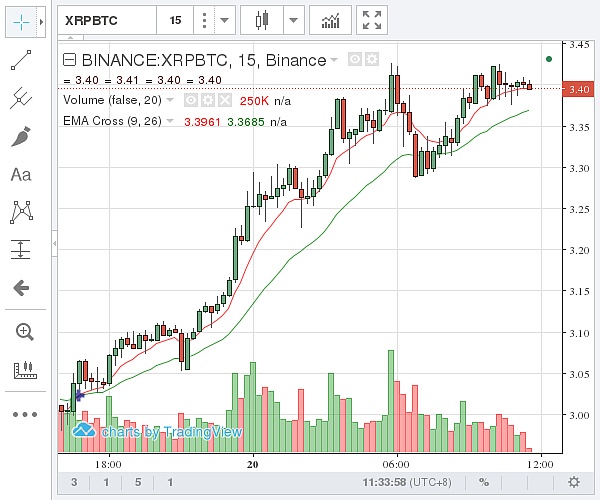This screenshot has width=600, height=500.
Task: Open Volume indicator dropdown arrow
Action: pos(170,100)
